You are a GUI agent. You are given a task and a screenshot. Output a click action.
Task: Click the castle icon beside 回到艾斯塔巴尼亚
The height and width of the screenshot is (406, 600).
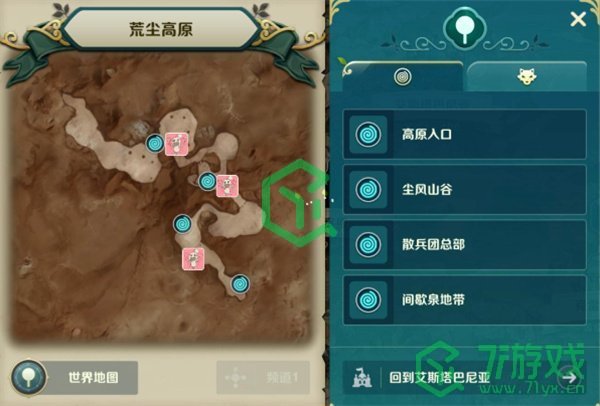(x=362, y=378)
